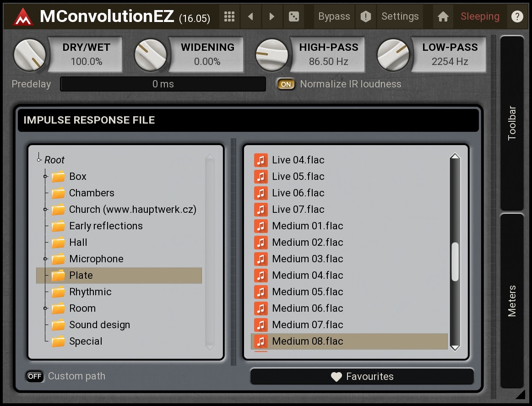
Task: Click the Medium 03.flac audio icon
Action: [x=261, y=259]
